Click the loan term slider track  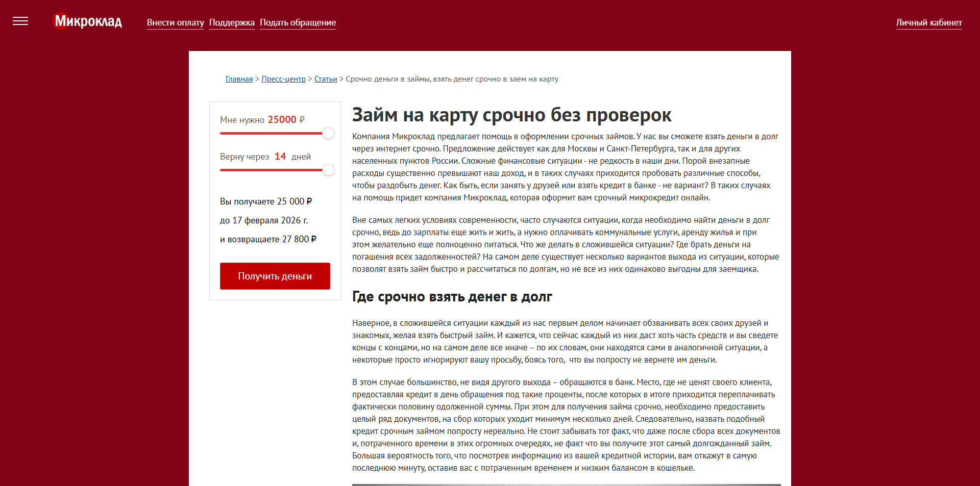click(x=271, y=170)
